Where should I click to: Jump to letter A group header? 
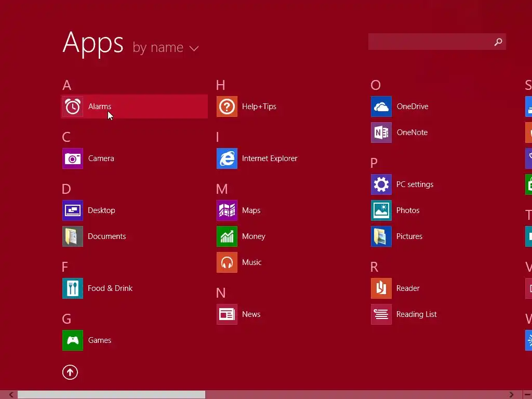pyautogui.click(x=67, y=85)
